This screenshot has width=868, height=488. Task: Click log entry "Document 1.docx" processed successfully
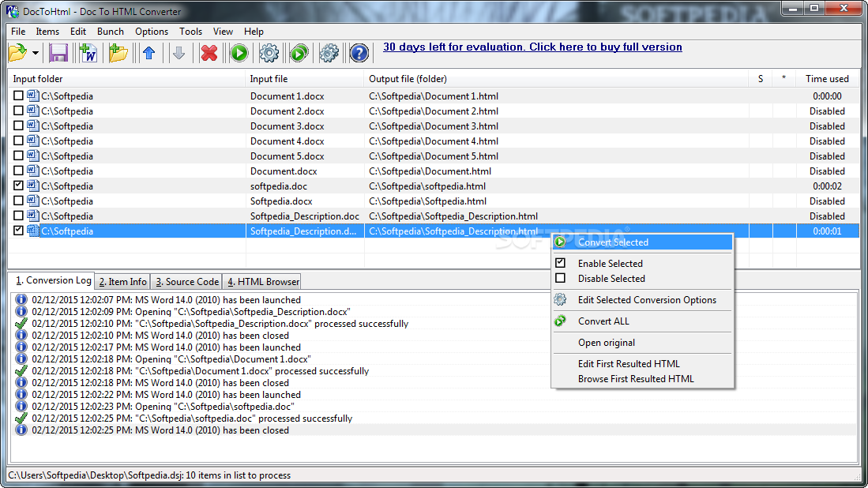pos(201,371)
